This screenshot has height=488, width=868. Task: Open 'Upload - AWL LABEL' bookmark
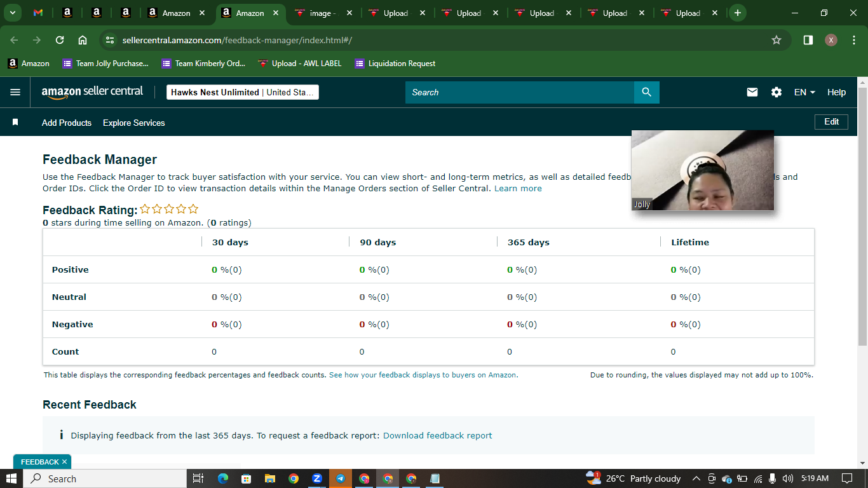click(299, 63)
